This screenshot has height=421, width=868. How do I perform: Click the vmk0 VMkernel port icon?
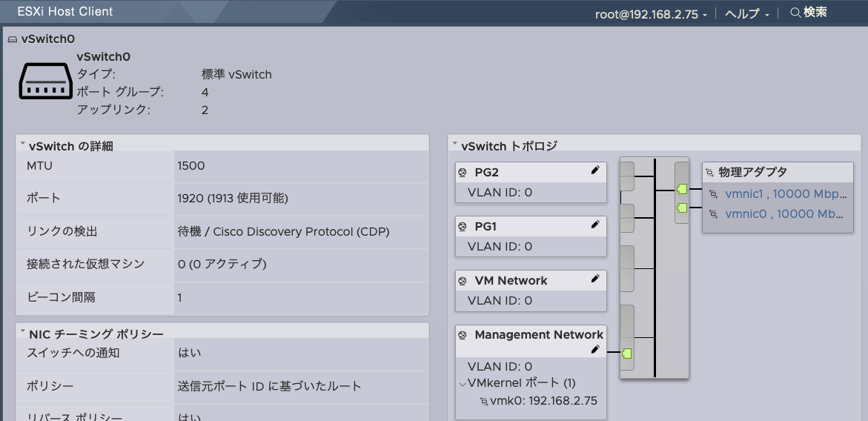click(484, 402)
